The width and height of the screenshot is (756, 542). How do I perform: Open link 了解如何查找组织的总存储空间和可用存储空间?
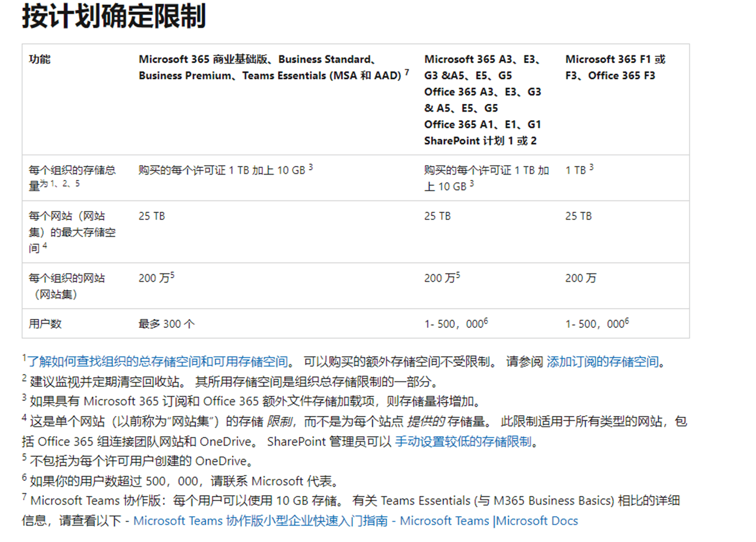pos(158,362)
